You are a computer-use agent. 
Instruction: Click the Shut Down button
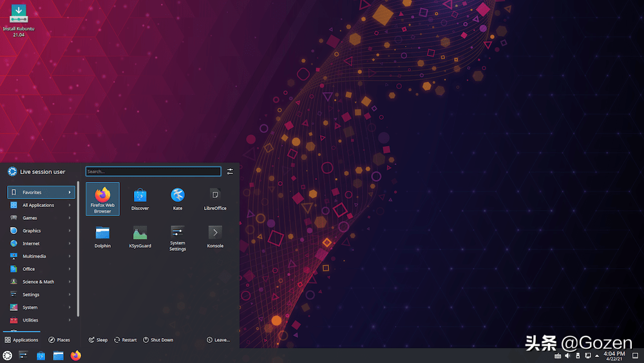(158, 340)
